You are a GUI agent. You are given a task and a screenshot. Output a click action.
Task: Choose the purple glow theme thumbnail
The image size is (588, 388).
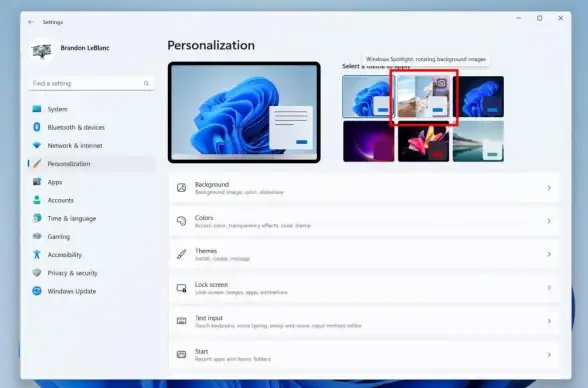coord(369,141)
